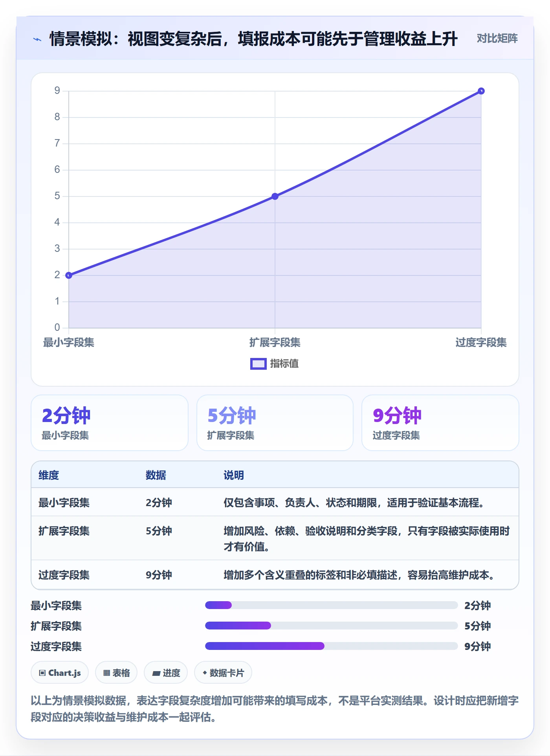550x756 pixels.
Task: Click the 进度 chip
Action: 166,673
